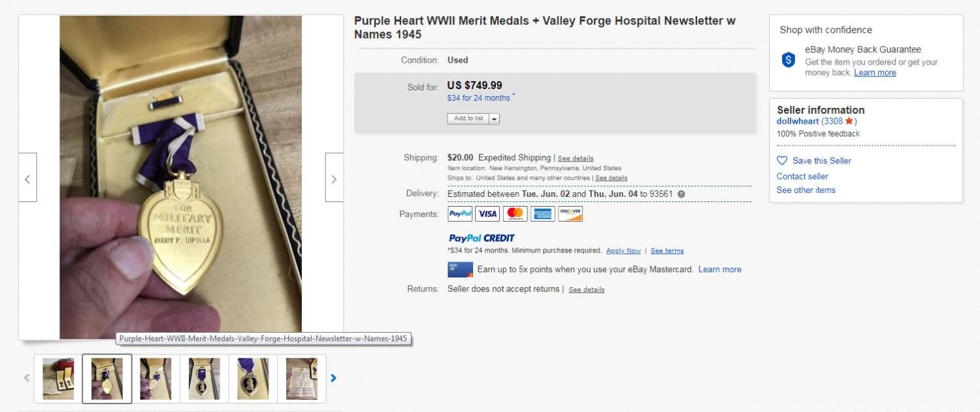Click Contact seller link

coord(802,176)
